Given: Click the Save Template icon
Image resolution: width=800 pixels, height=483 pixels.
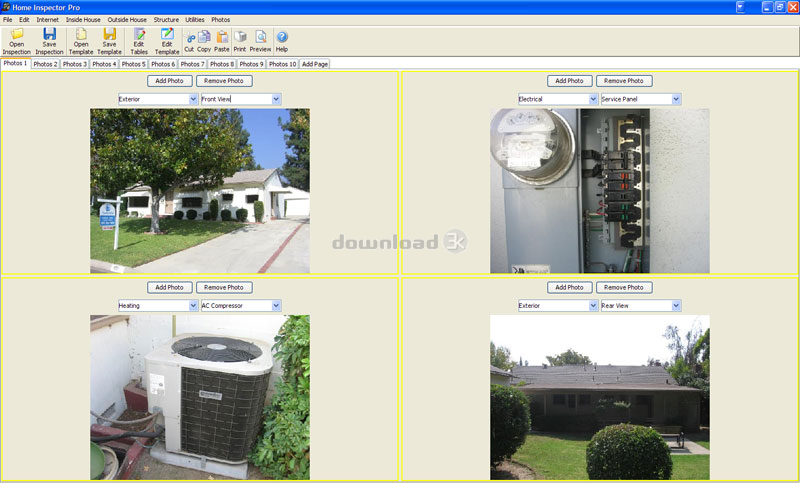Looking at the screenshot, I should click(109, 36).
